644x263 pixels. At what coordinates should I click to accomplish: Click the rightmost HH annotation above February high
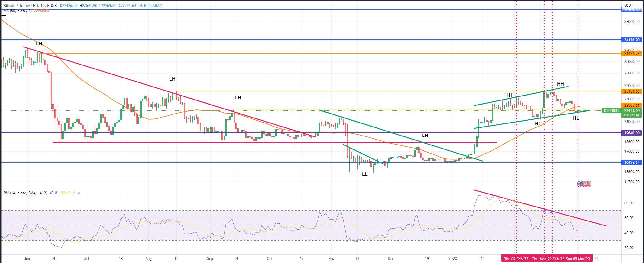pyautogui.click(x=560, y=84)
